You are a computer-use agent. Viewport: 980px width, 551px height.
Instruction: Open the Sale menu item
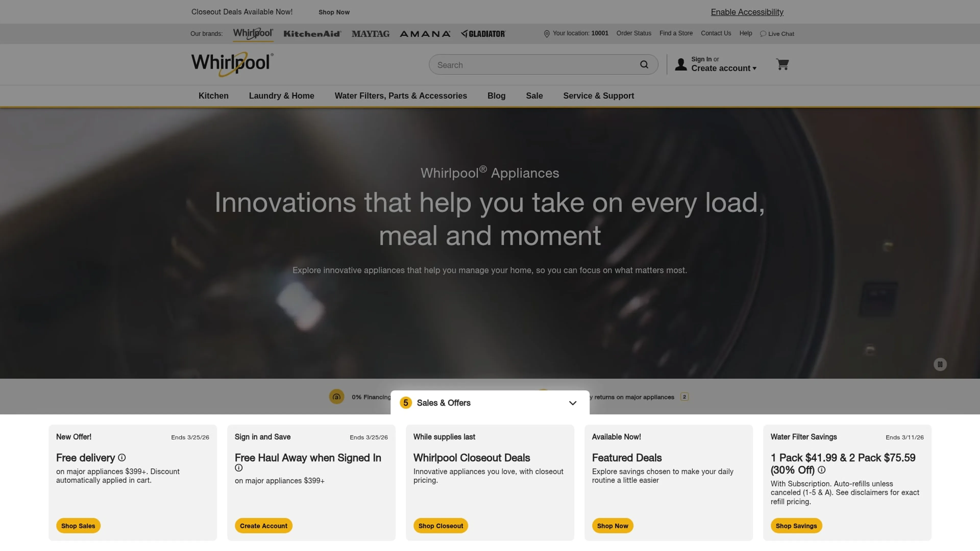pyautogui.click(x=534, y=96)
